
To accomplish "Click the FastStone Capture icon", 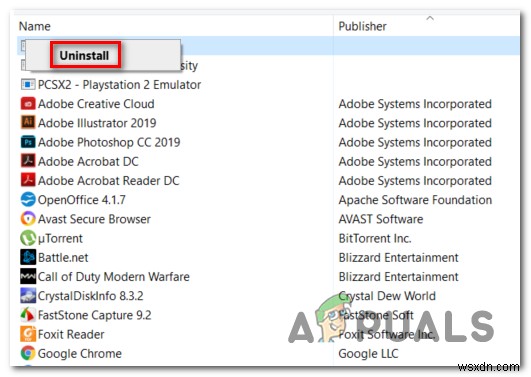I will (x=28, y=315).
